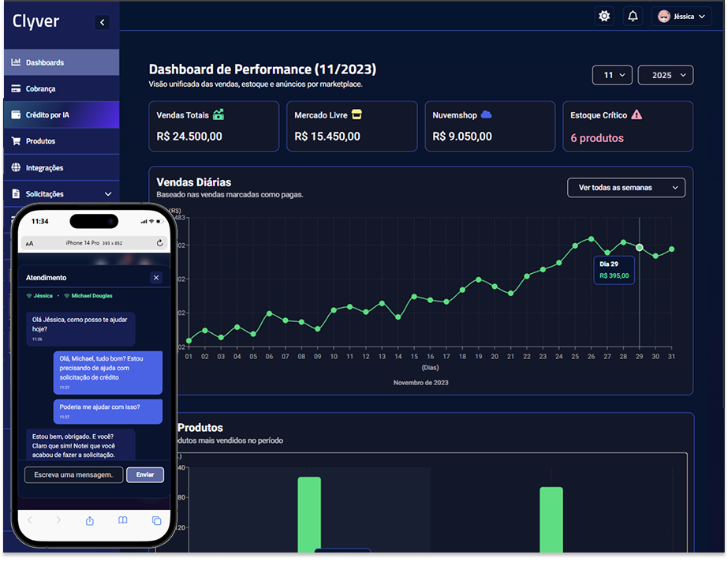The image size is (728, 562).
Task: Collapse the sidebar with the arrow button
Action: pyautogui.click(x=102, y=23)
